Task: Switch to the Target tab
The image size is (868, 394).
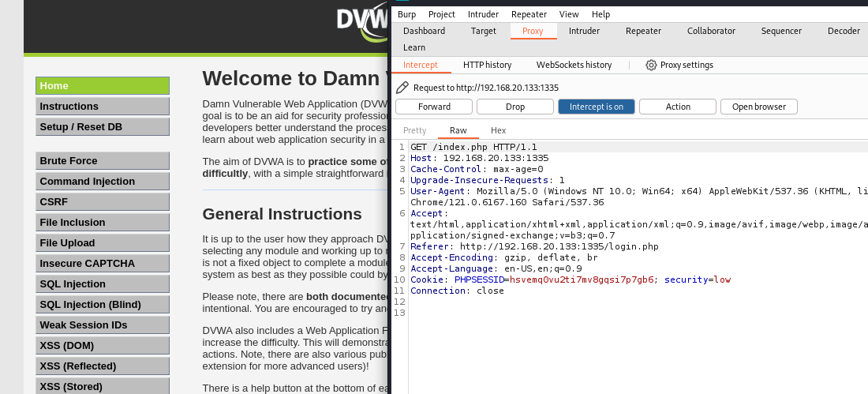Action: pyautogui.click(x=484, y=31)
